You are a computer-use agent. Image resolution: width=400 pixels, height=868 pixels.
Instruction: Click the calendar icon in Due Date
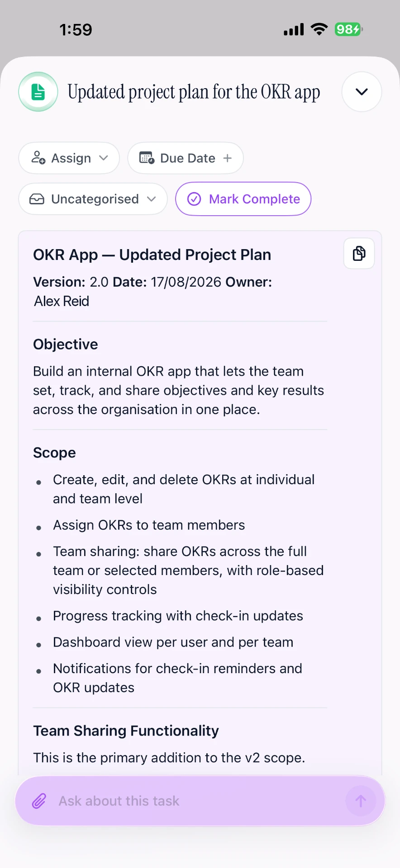pos(147,158)
